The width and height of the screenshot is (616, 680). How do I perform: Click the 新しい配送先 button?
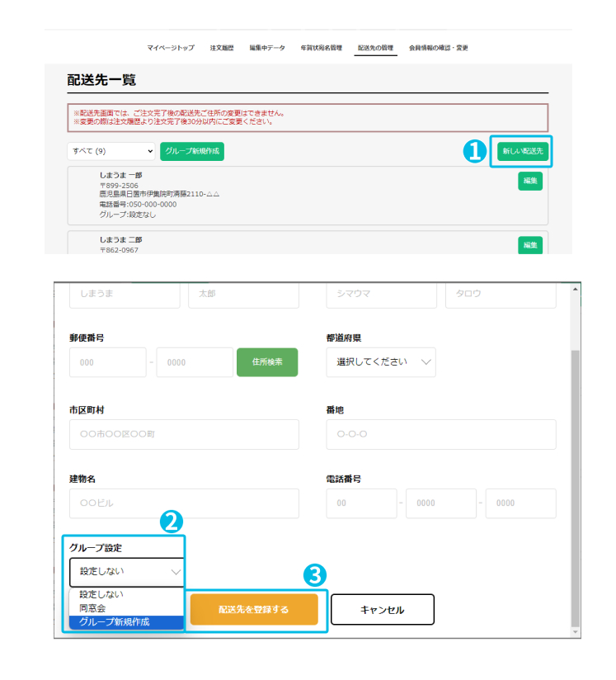tap(522, 151)
